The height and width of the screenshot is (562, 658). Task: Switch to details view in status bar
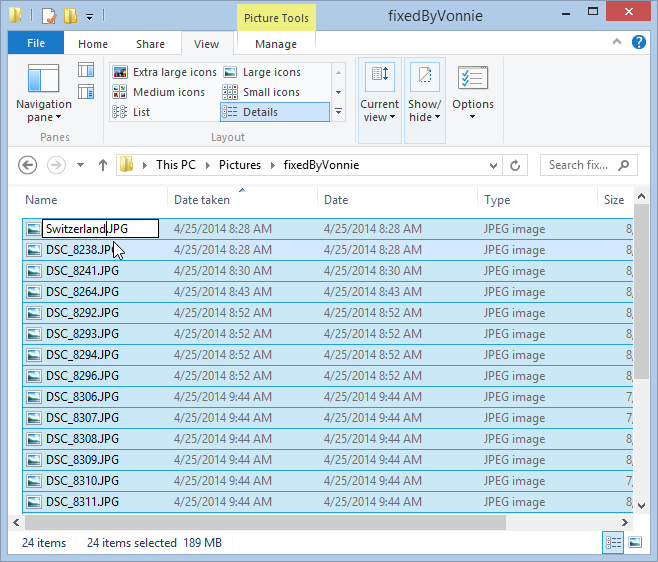click(613, 543)
